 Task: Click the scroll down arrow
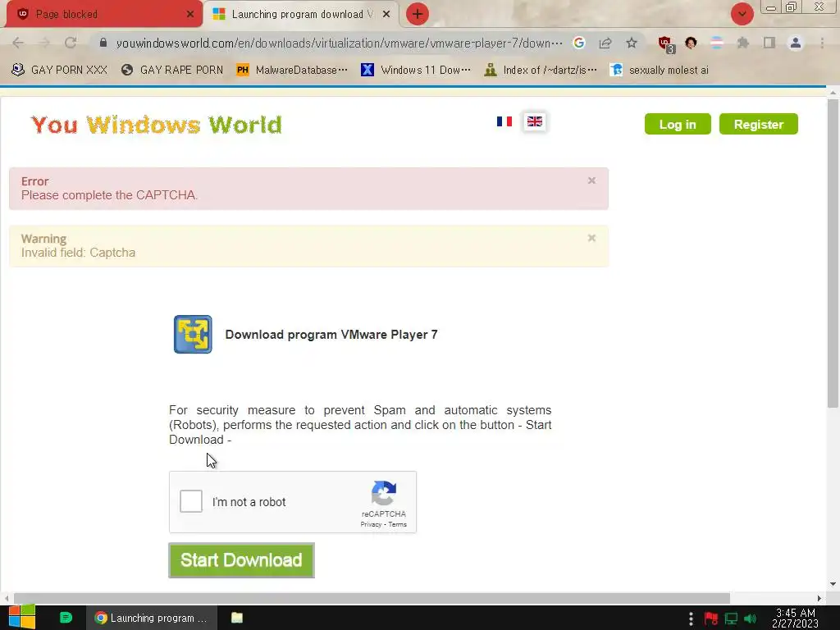(833, 584)
